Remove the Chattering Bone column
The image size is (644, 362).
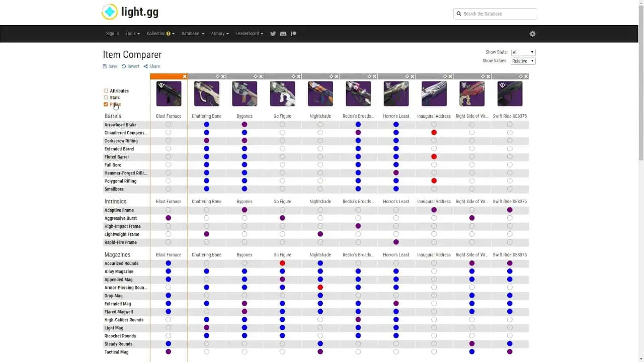(223, 76)
